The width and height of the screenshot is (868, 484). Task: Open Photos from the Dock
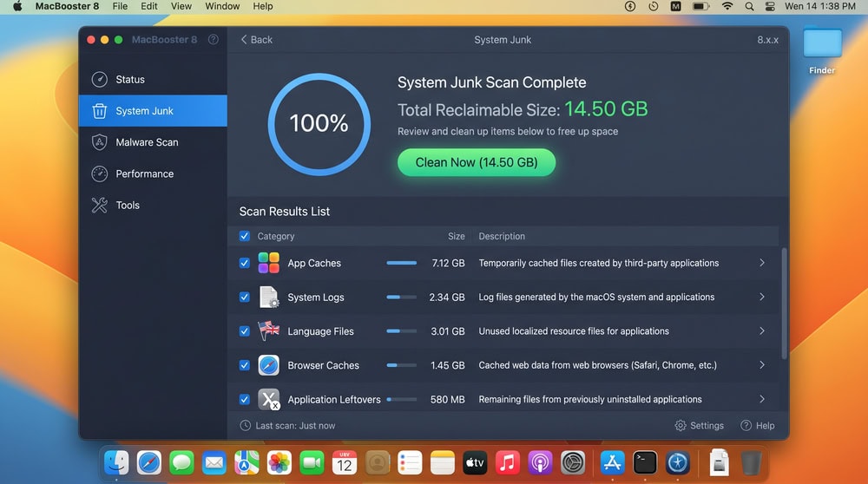pyautogui.click(x=279, y=462)
